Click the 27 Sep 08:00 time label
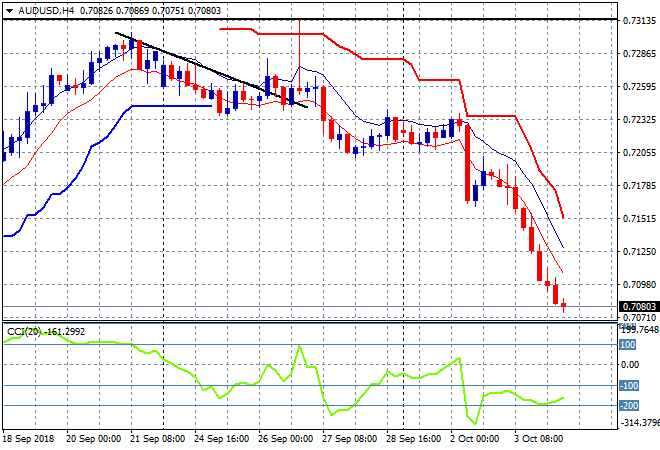Viewport: 660px width, 450px height. pos(349,439)
